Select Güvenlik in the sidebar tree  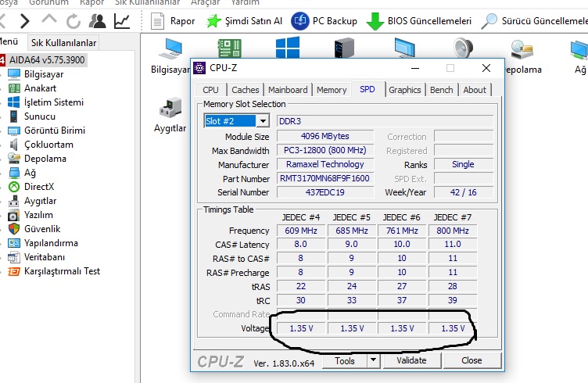coord(42,229)
